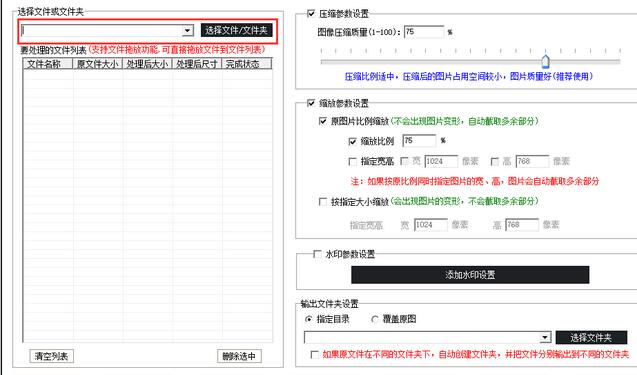Click the 选择文件/文件夹 button
Viewport: 637px width, 375px height.
(x=236, y=30)
